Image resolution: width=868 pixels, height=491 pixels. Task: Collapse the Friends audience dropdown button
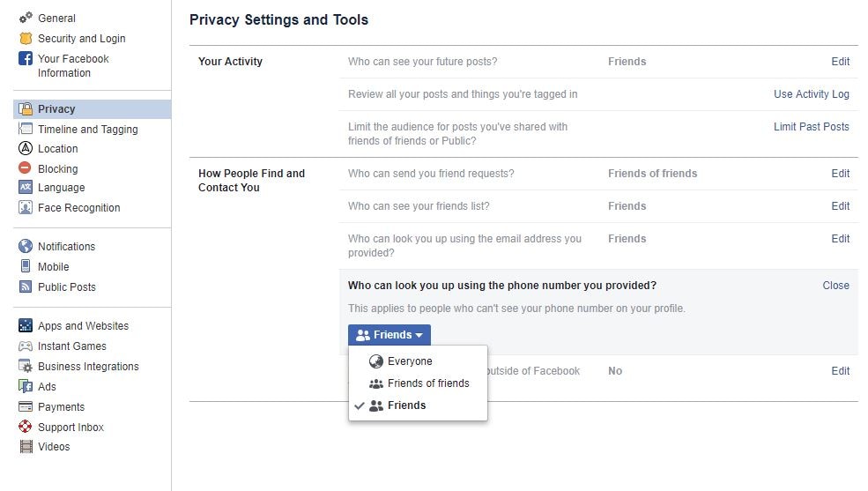tap(389, 335)
